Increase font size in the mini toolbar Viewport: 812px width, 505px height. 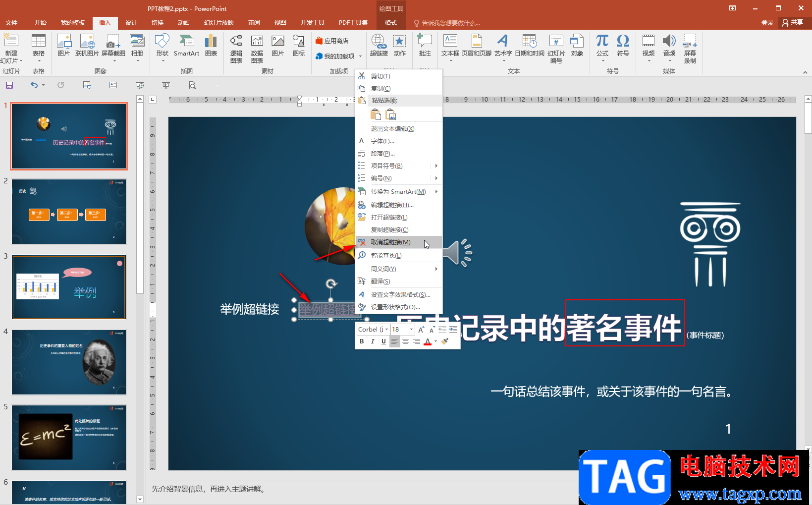coord(421,329)
